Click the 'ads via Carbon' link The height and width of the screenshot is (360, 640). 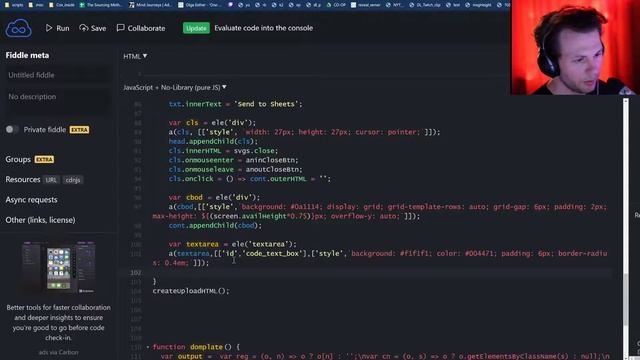[x=58, y=352]
